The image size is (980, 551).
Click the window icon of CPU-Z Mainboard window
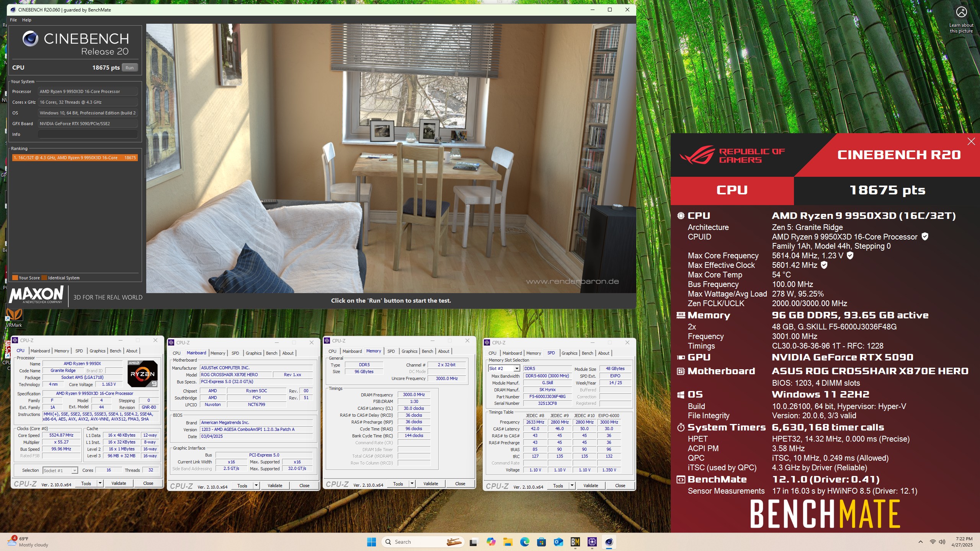(x=171, y=342)
